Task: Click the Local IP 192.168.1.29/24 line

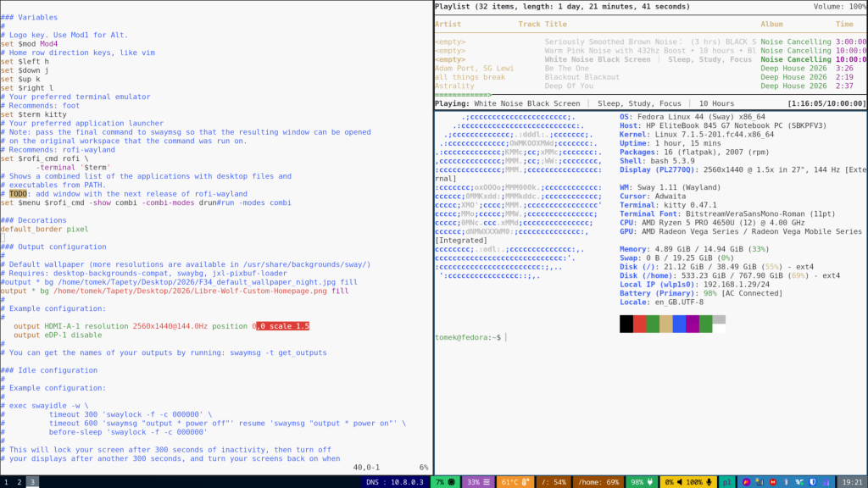Action: [x=695, y=285]
